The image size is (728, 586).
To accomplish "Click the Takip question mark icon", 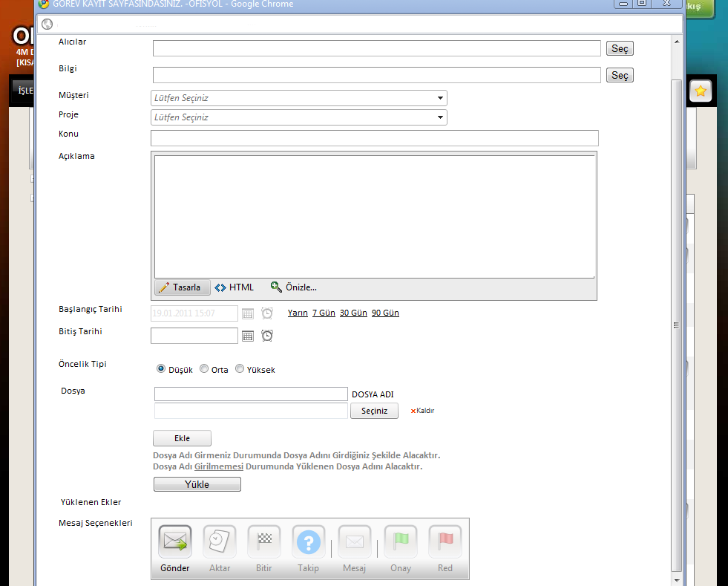I will (x=309, y=542).
